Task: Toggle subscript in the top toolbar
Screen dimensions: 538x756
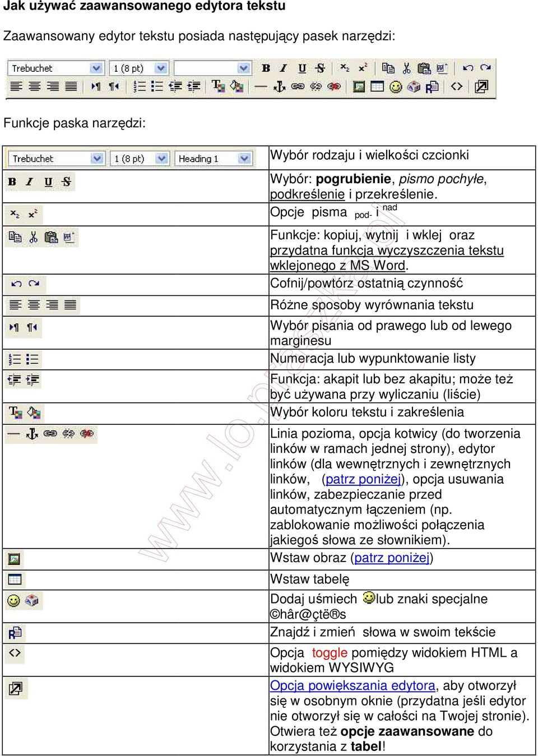Action: (345, 68)
